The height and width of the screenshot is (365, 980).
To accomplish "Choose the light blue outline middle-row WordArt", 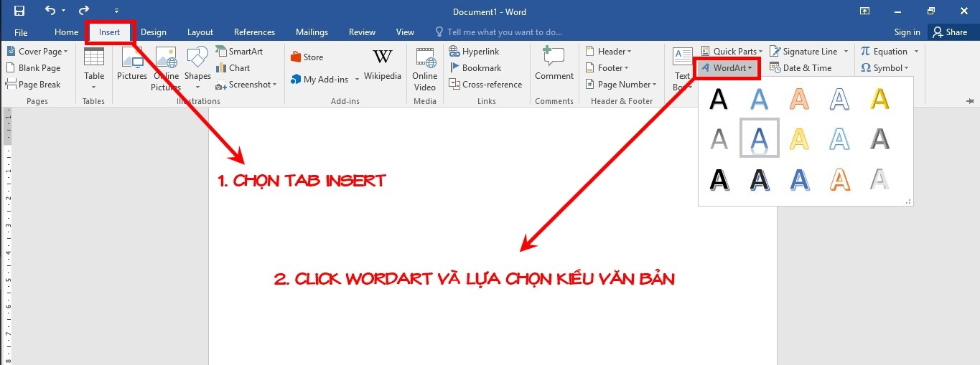I will [x=839, y=138].
